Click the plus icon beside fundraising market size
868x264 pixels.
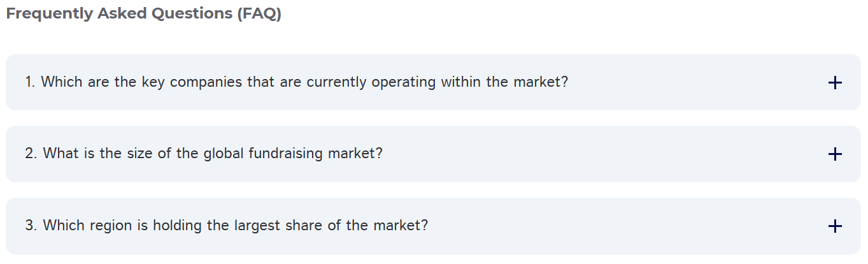tap(835, 154)
